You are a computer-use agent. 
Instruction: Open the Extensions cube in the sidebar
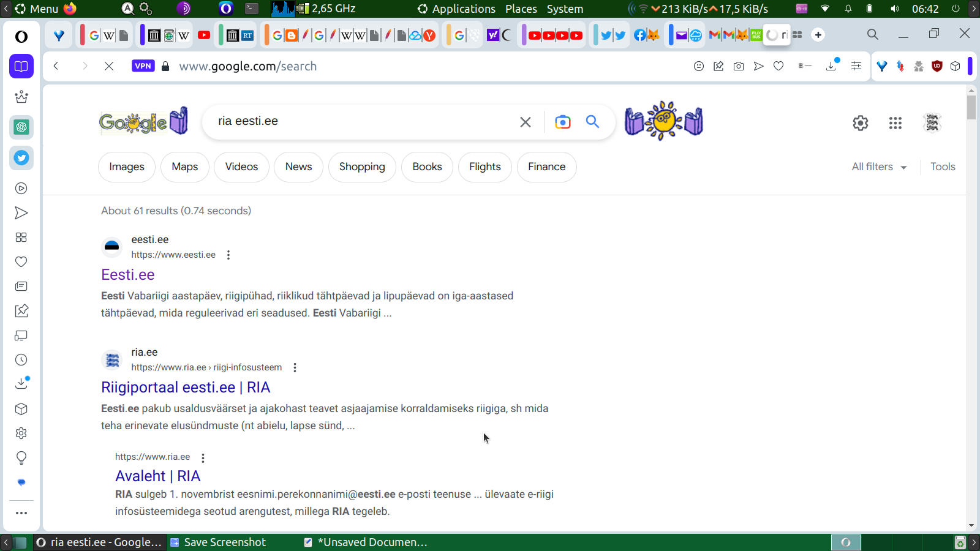(21, 409)
